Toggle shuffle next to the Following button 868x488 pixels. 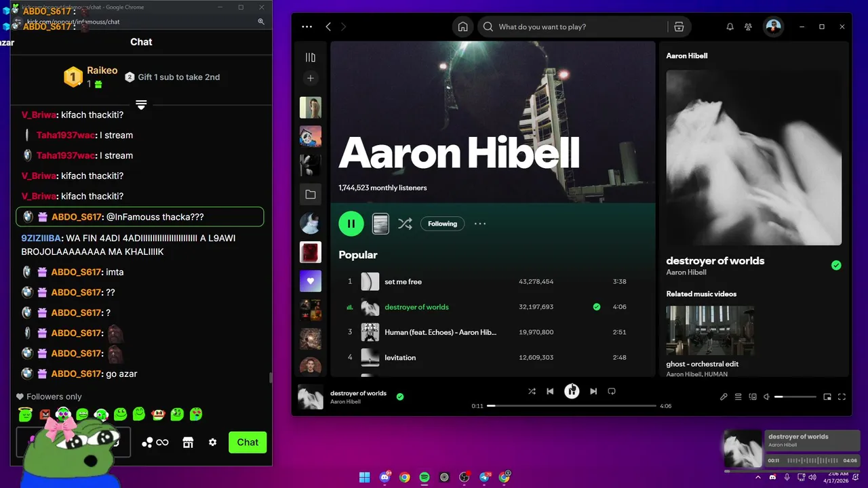(x=405, y=224)
